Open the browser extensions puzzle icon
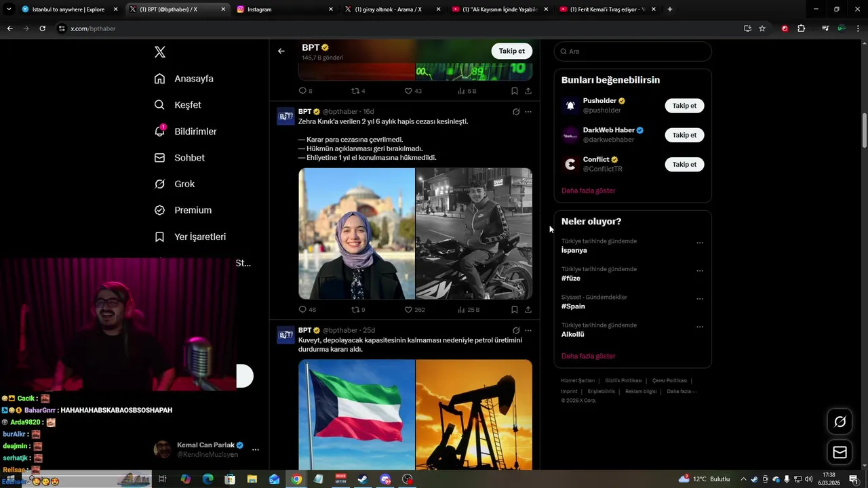Screen dimensions: 868x488 point(802,28)
